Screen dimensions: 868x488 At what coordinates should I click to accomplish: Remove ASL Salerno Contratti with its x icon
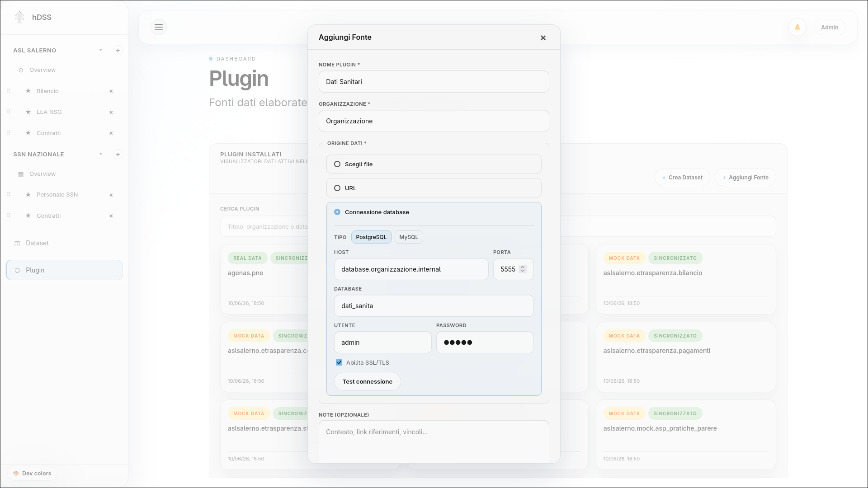click(111, 133)
